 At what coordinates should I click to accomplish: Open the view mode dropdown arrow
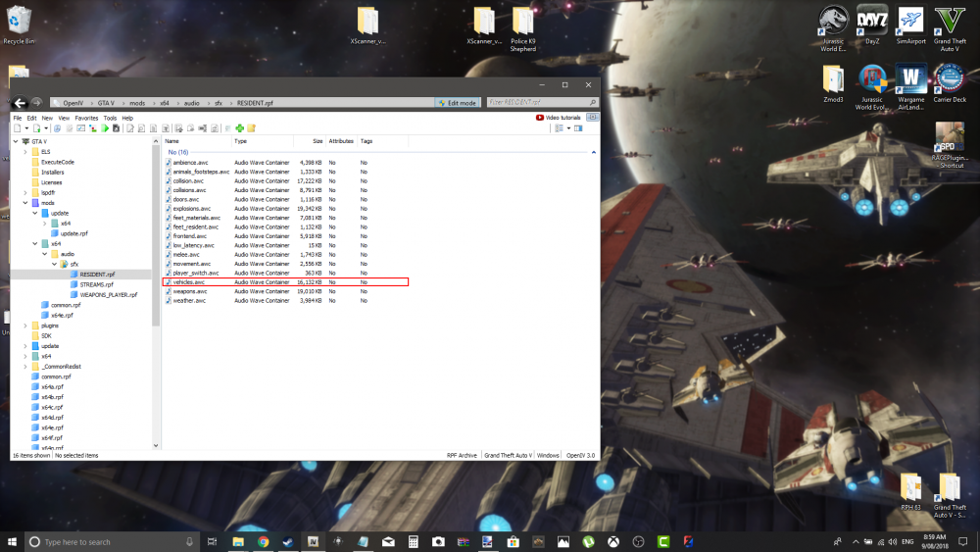coord(568,128)
